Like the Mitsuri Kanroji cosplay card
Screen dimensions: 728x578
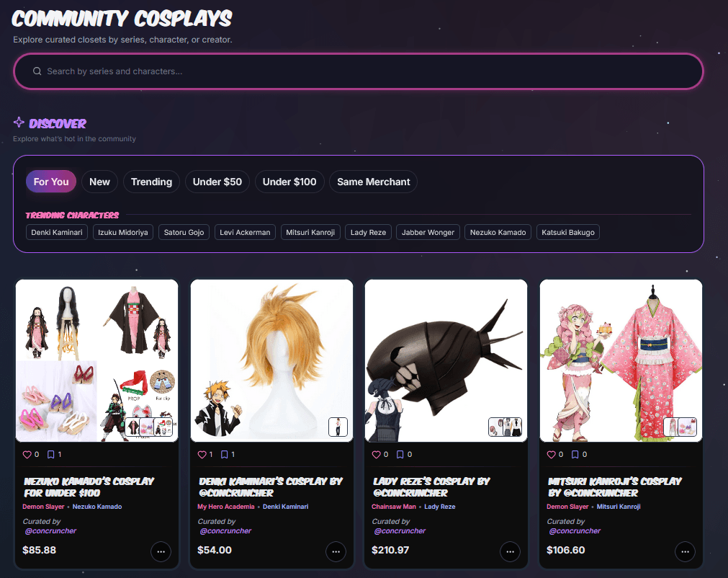click(x=551, y=455)
